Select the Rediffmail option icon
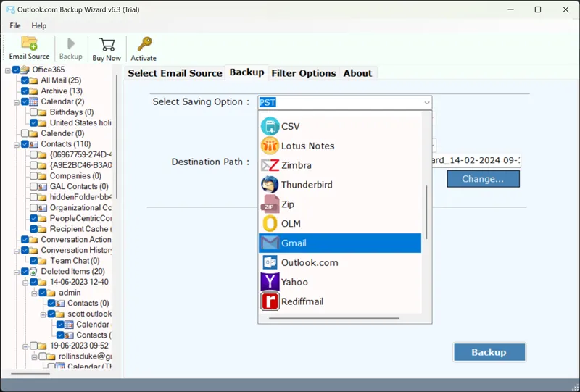Image resolution: width=580 pixels, height=392 pixels. tap(270, 301)
